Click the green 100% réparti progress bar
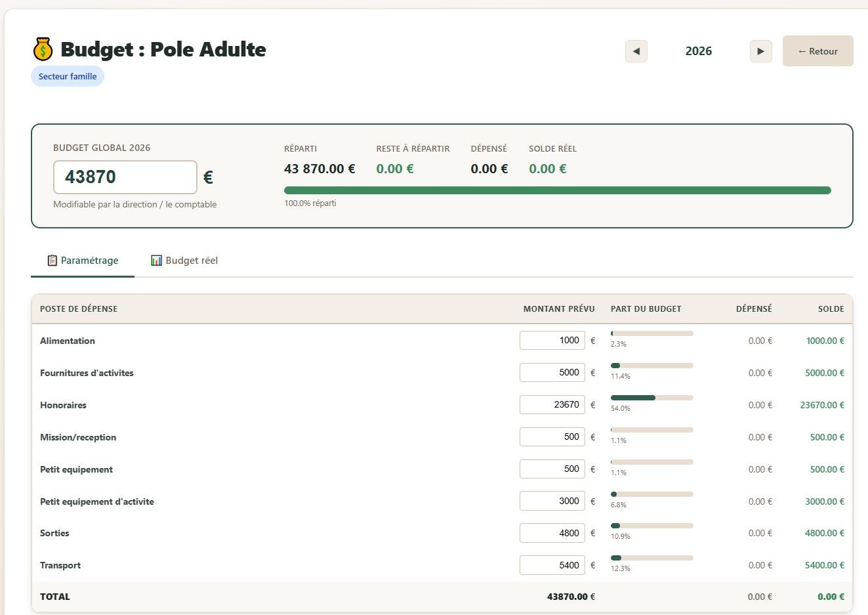 (557, 190)
